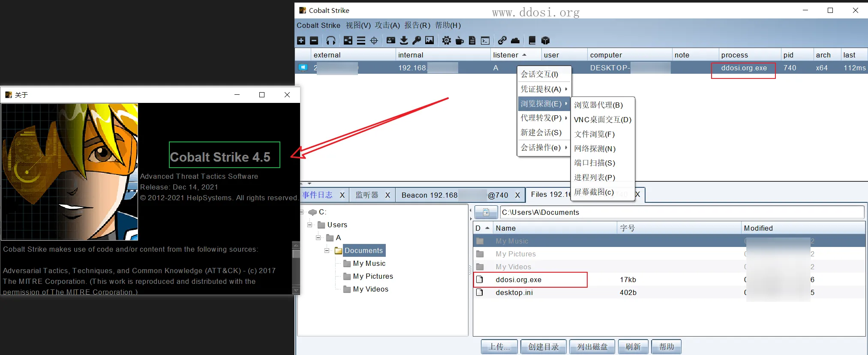The image size is (868, 355).
Task: Select 端口扫描(S)
Action: [x=603, y=163]
